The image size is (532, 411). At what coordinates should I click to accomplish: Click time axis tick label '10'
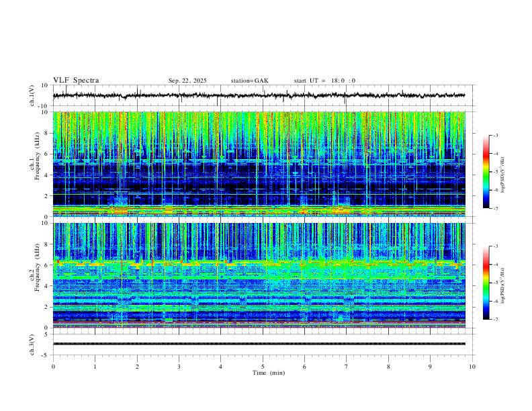click(472, 367)
